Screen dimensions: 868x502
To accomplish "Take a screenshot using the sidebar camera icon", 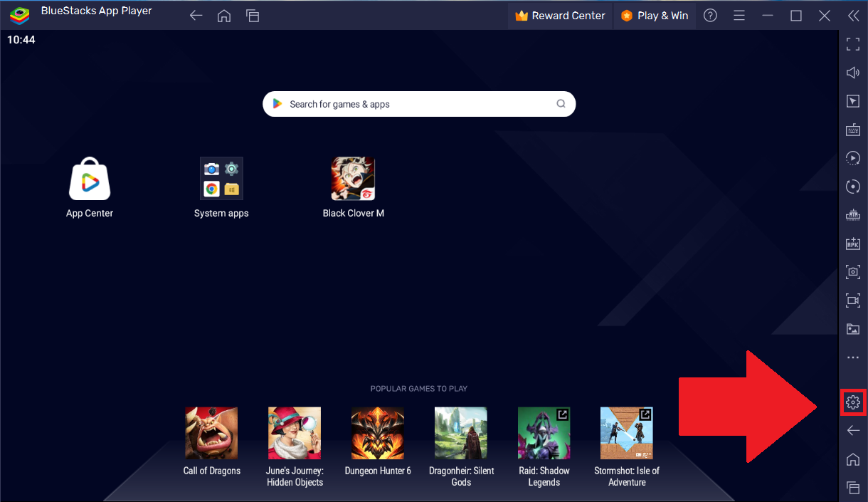I will tap(853, 271).
